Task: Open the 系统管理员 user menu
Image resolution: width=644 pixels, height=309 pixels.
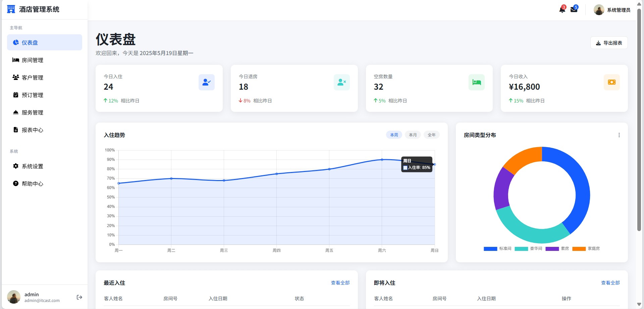Action: (x=612, y=10)
